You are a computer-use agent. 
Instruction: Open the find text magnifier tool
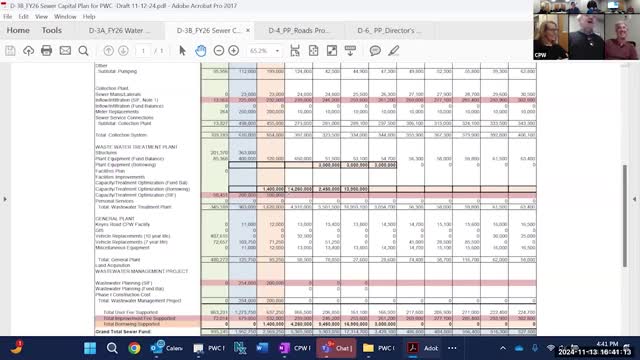[x=83, y=51]
